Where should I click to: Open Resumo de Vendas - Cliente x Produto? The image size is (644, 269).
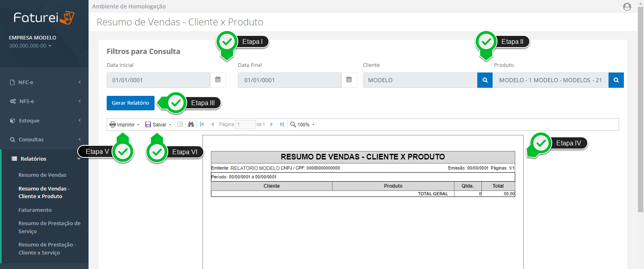[44, 192]
